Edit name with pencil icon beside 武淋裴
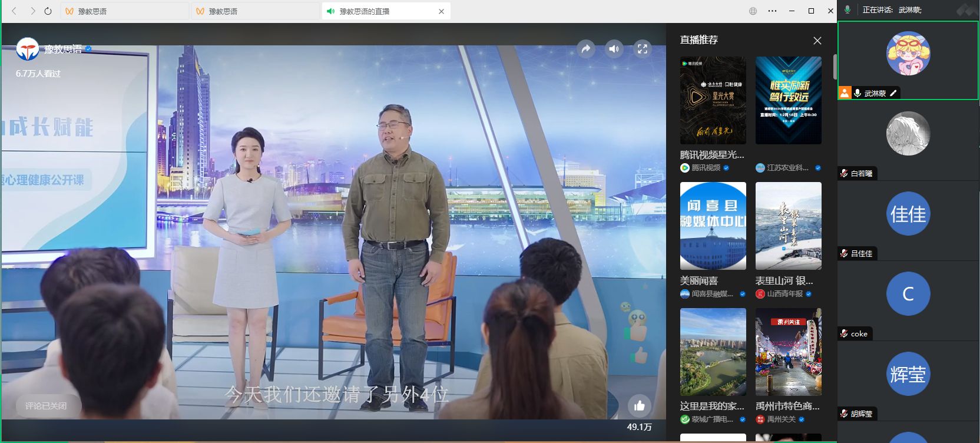Screen dimensions: 980x443 coord(893,93)
